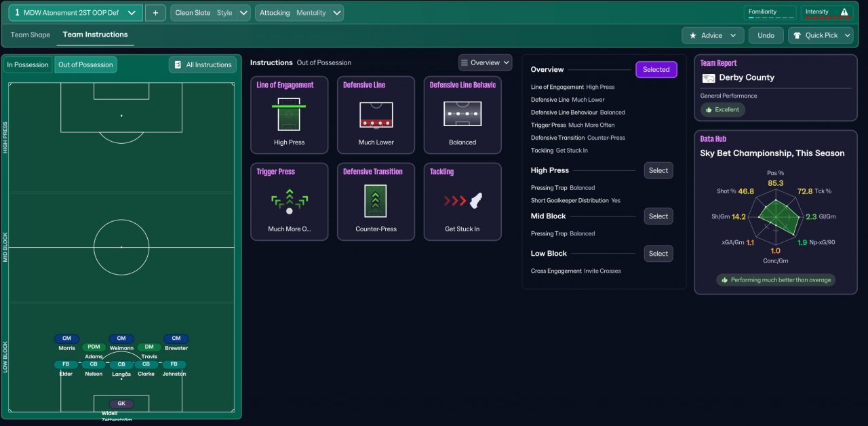Click the Intensity warning triangle icon
This screenshot has width=868, height=426.
(844, 12)
